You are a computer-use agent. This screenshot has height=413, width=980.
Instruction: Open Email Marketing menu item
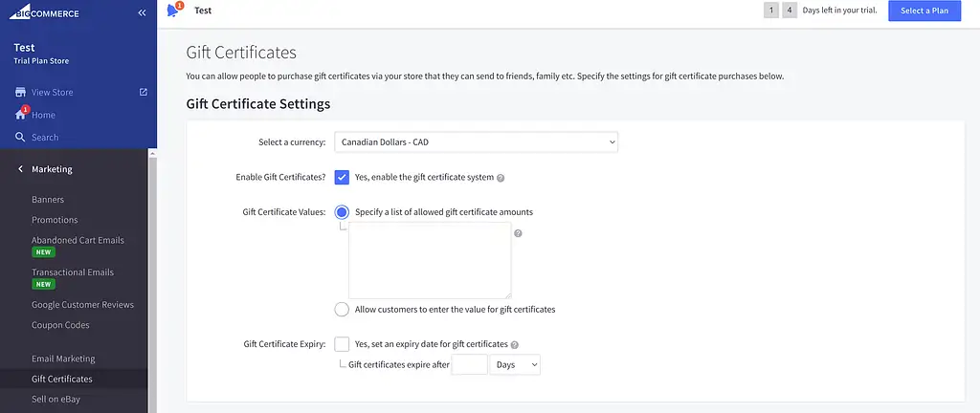tap(63, 359)
